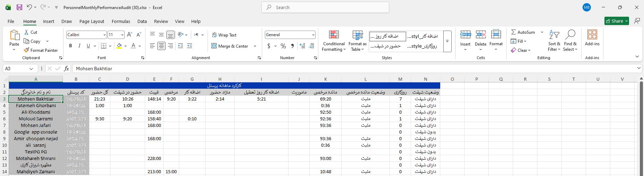Open the AutoSum dropdown arrow
Viewport: 644px width, 176px height.
pyautogui.click(x=542, y=32)
